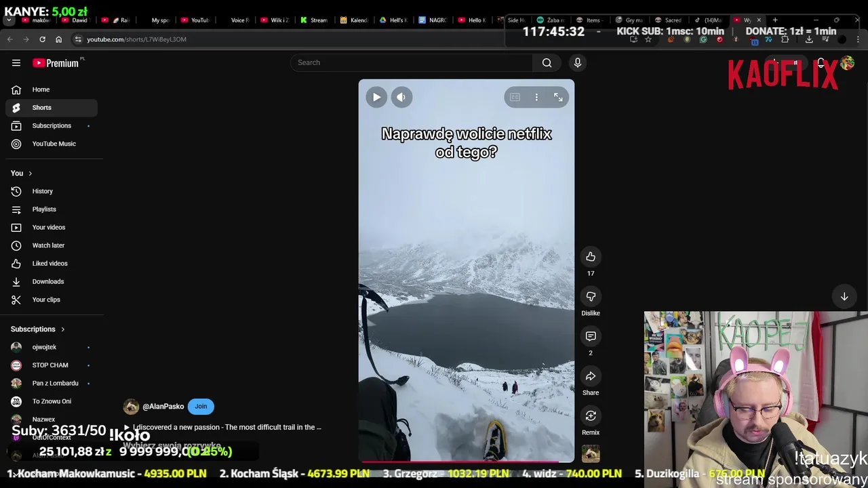Open the @AlanPasko channel name
868x488 pixels.
163,407
